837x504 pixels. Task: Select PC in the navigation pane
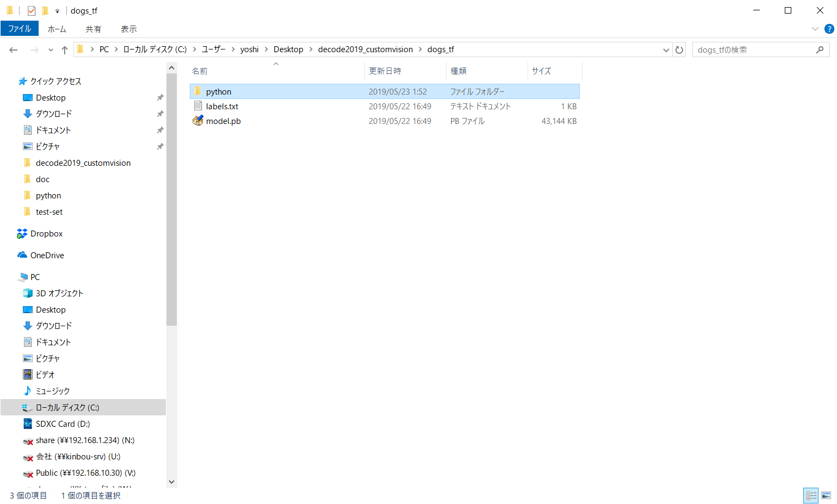tap(35, 277)
